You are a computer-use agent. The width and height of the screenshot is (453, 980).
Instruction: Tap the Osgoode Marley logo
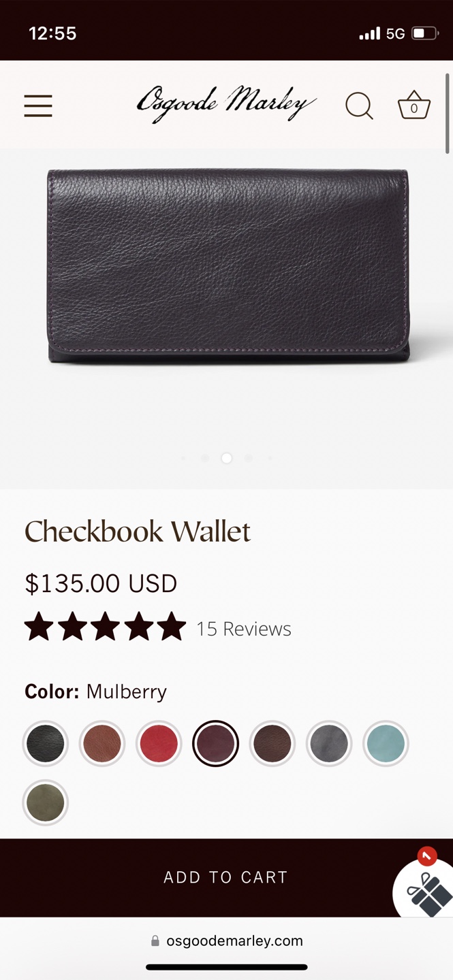[x=226, y=104]
